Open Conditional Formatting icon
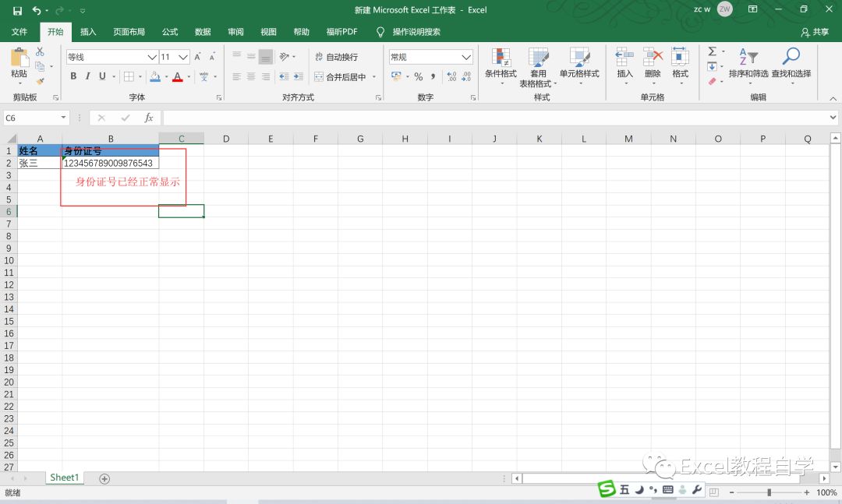Viewport: 842px width, 504px height. point(501,57)
